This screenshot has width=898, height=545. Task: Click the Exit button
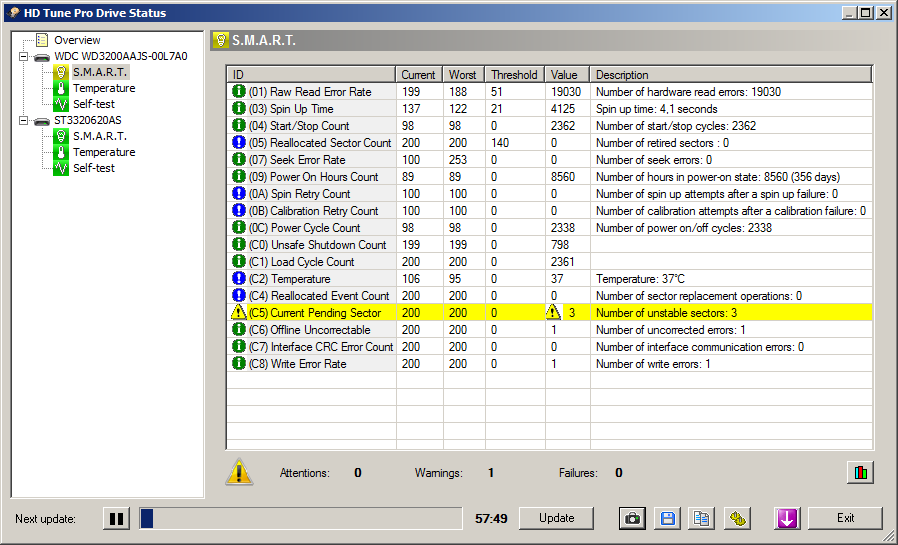pyautogui.click(x=845, y=518)
